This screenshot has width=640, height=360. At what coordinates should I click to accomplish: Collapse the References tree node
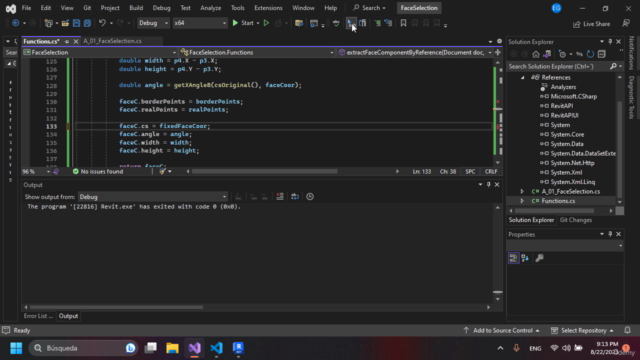522,77
